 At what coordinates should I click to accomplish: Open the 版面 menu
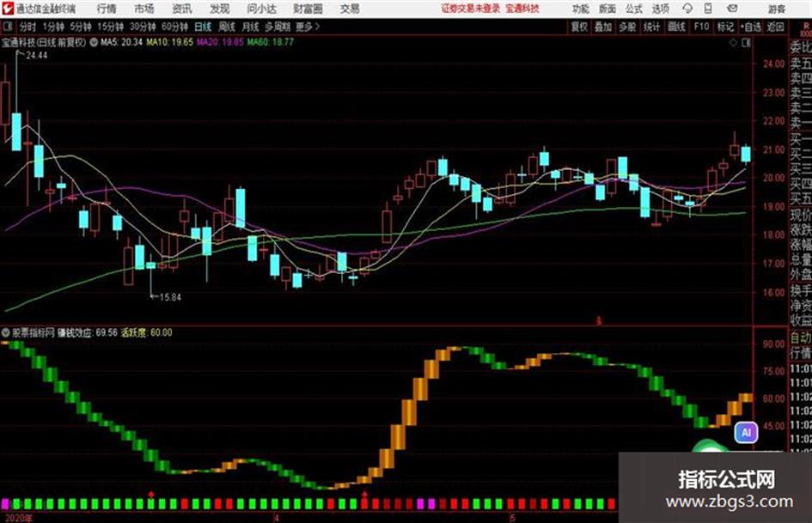point(607,9)
